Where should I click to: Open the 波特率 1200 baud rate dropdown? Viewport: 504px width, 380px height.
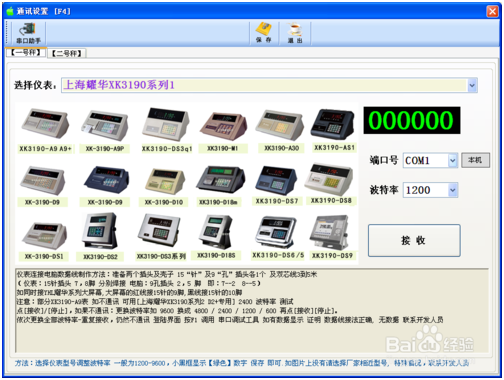(452, 190)
